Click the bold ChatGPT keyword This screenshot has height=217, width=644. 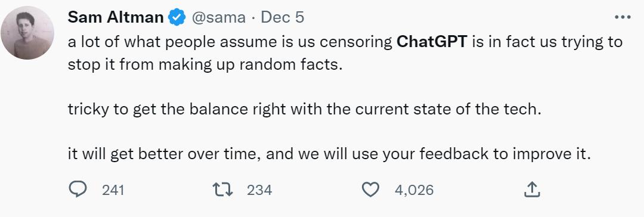(432, 42)
